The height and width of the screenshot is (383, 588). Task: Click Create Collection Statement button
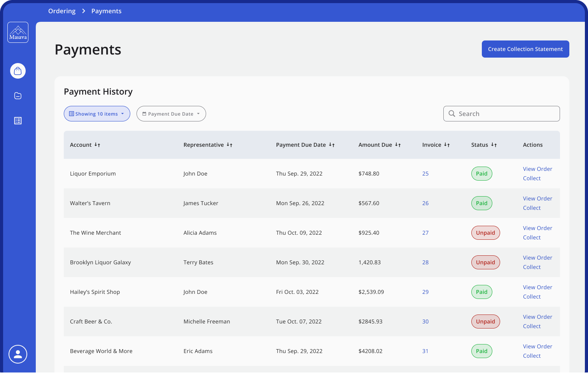[525, 49]
